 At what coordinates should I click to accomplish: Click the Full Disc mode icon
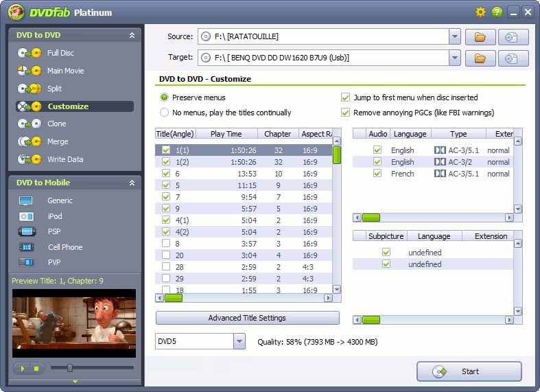coord(30,53)
